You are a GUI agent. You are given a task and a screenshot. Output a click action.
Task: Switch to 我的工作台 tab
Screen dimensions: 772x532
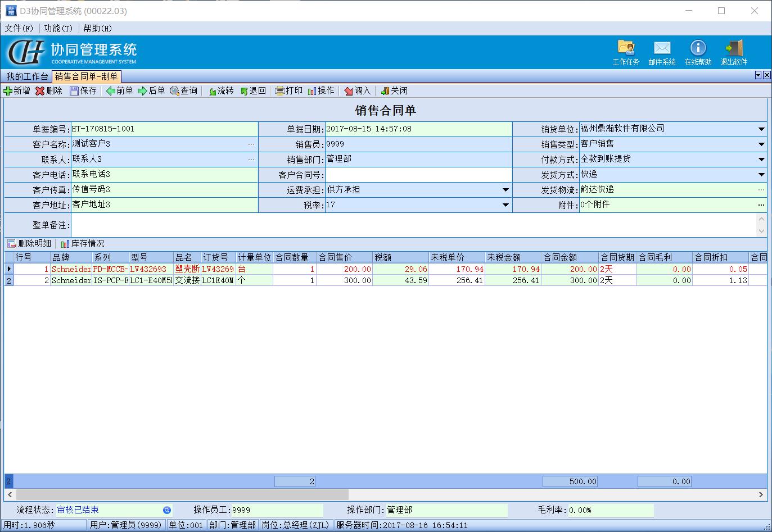pyautogui.click(x=27, y=76)
